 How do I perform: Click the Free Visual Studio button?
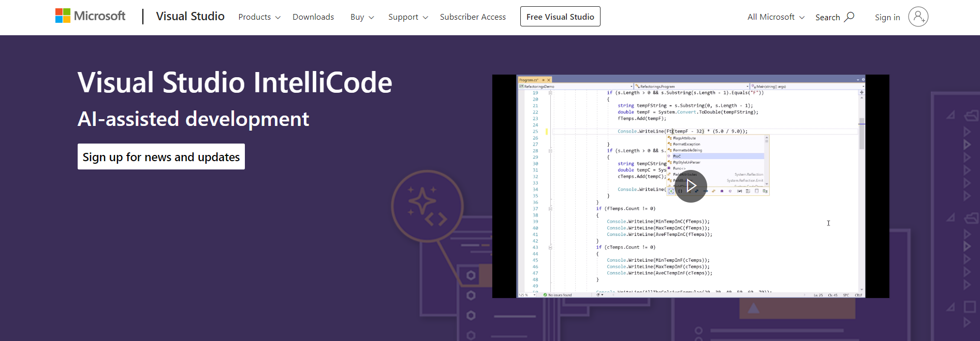coord(560,17)
